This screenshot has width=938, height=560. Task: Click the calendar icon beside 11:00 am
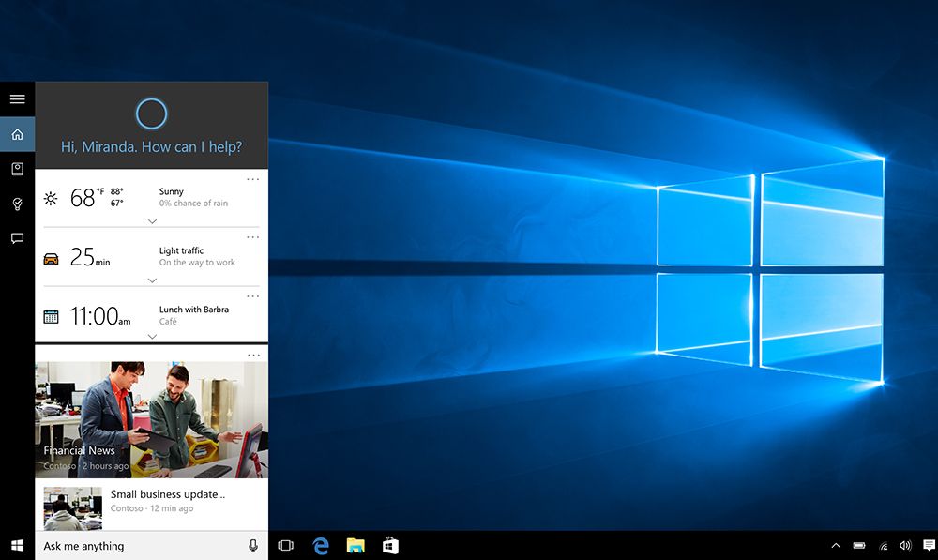pyautogui.click(x=51, y=316)
